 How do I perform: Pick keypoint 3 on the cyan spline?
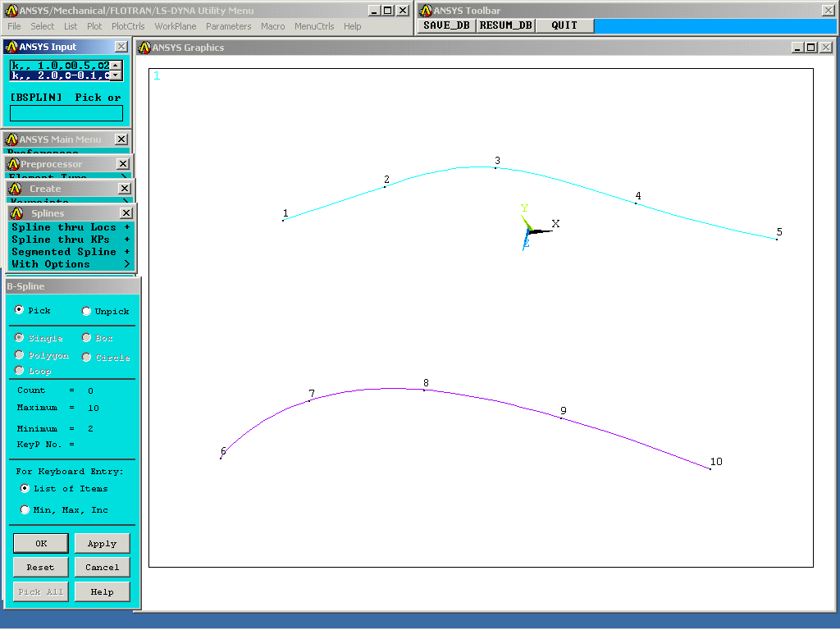coord(495,168)
